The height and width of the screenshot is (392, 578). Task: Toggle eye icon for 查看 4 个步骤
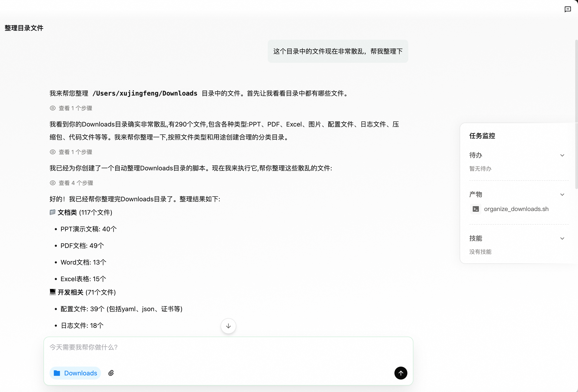point(52,183)
